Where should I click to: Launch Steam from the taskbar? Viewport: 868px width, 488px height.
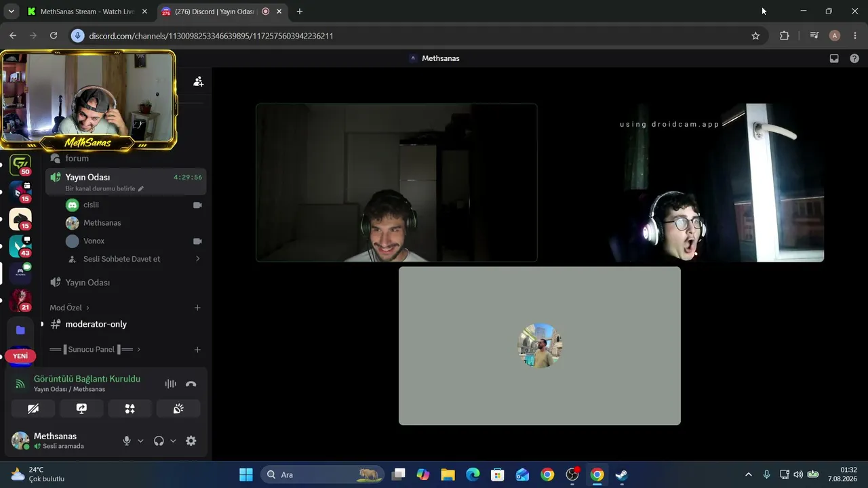(621, 474)
